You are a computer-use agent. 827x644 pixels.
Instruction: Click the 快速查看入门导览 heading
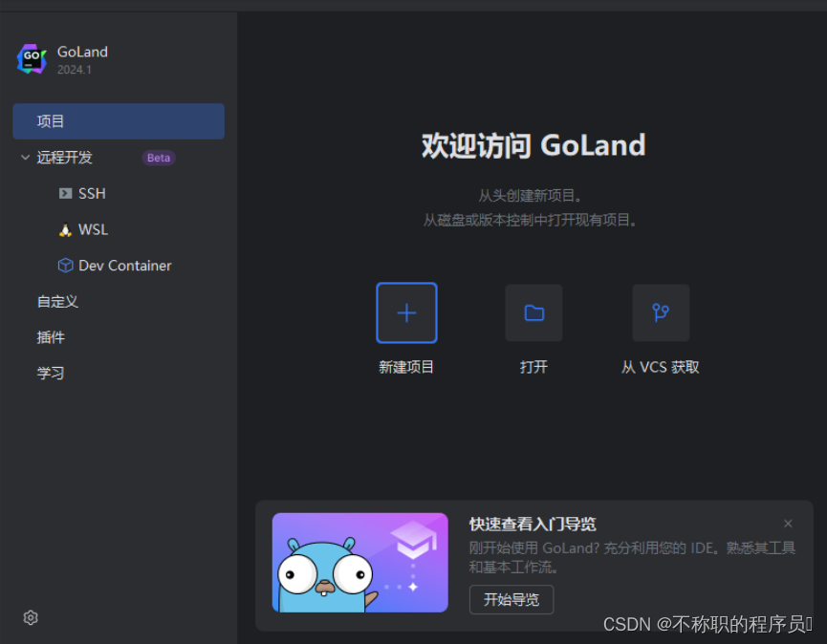click(x=533, y=524)
